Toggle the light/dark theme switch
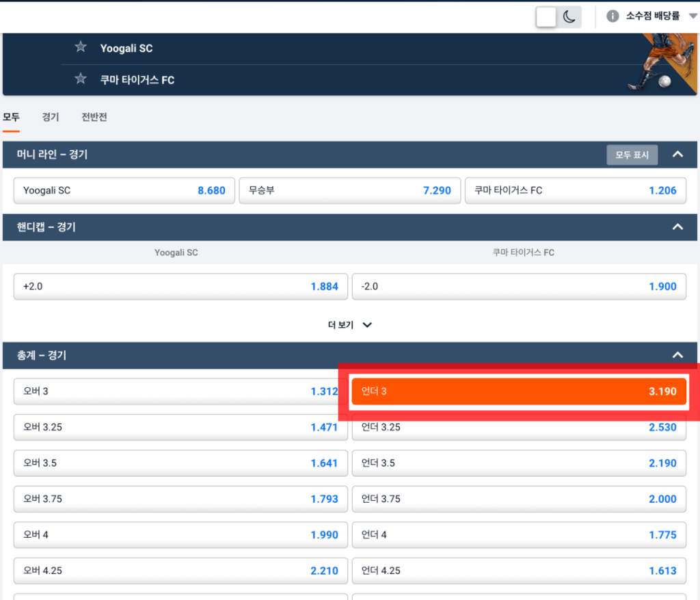 pos(558,17)
